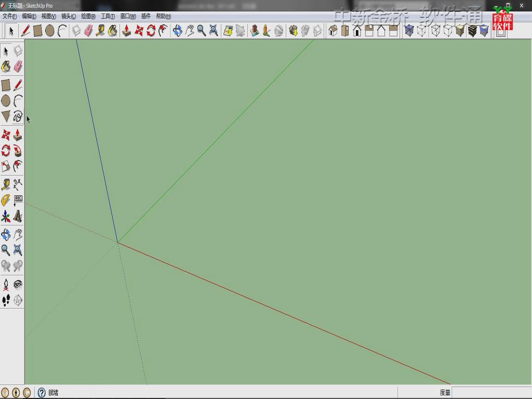Select Circle tool in top toolbar
The width and height of the screenshot is (532, 399).
point(49,31)
